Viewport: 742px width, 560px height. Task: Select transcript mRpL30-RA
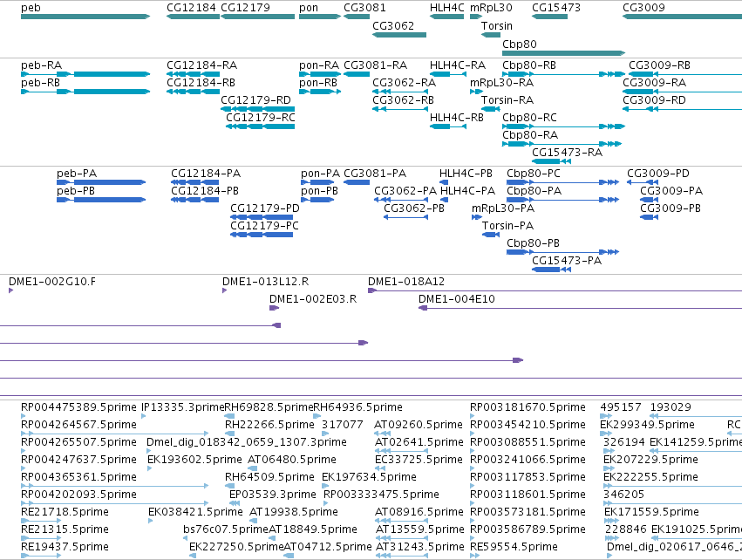point(501,82)
